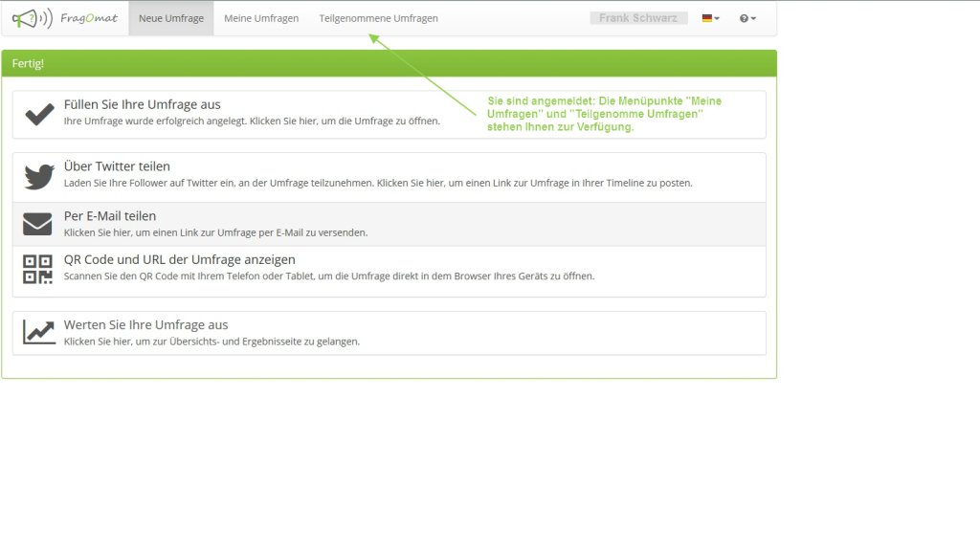
Task: Click 'Über Twitter teilen' heading
Action: pyautogui.click(x=117, y=166)
